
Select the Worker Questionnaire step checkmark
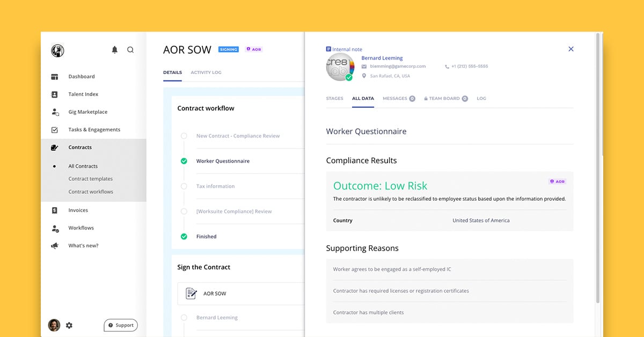coord(184,161)
